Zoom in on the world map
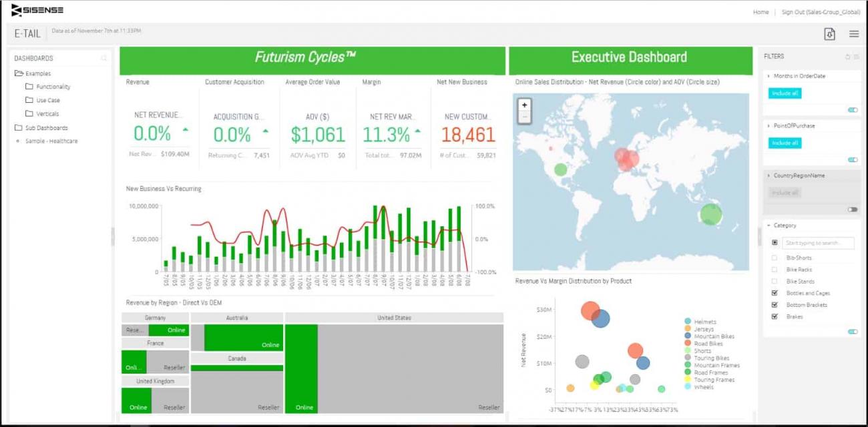Image resolution: width=868 pixels, height=427 pixels. tap(525, 106)
